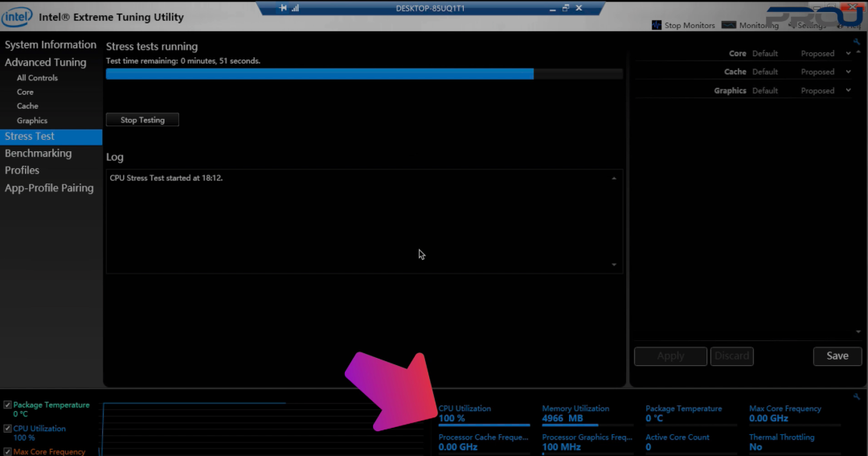
Task: Click the disabled Discard button
Action: click(732, 355)
